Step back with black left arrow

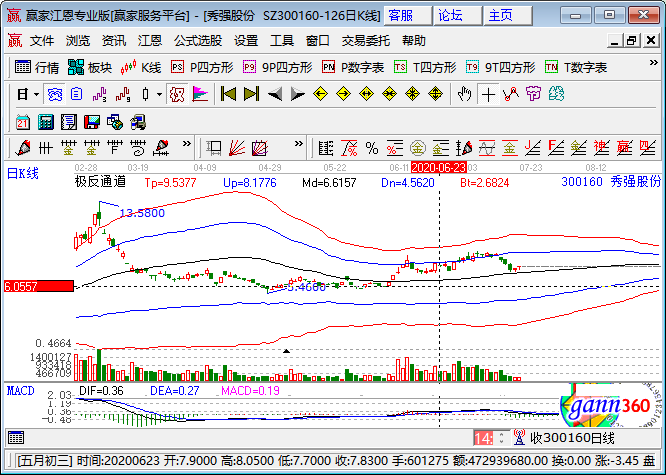pyautogui.click(x=275, y=94)
